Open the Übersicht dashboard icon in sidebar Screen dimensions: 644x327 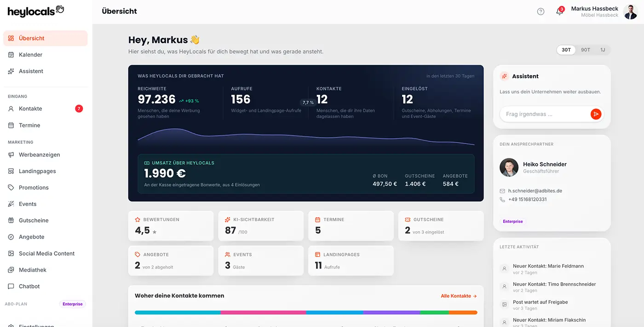click(x=11, y=38)
